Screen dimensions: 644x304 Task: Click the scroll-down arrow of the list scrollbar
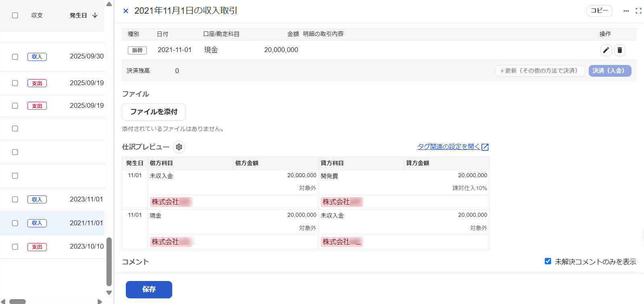click(x=109, y=293)
